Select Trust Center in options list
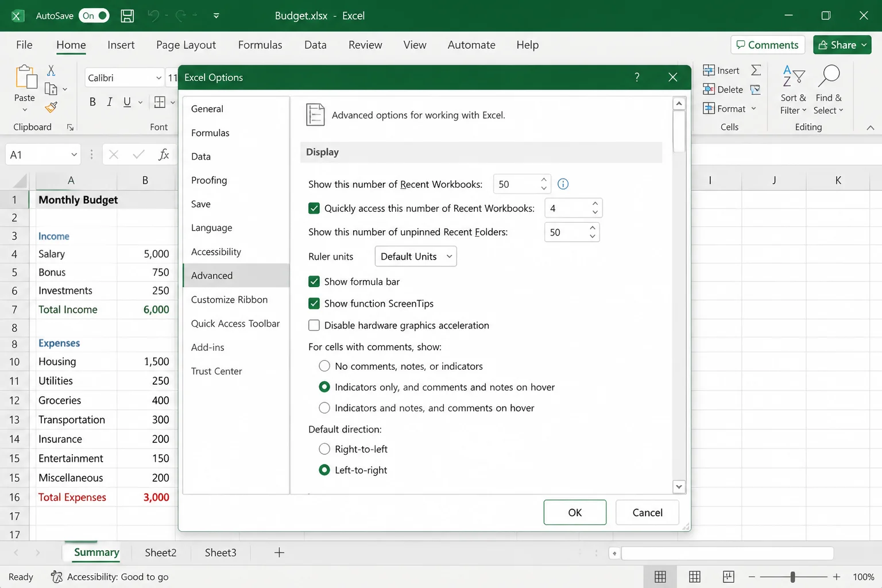Viewport: 882px width, 588px height. 236,371
